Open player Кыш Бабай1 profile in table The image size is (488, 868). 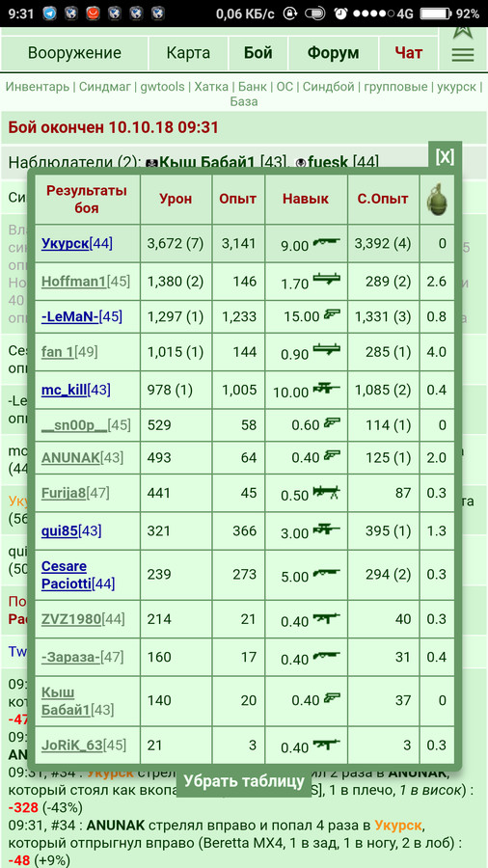click(x=66, y=701)
